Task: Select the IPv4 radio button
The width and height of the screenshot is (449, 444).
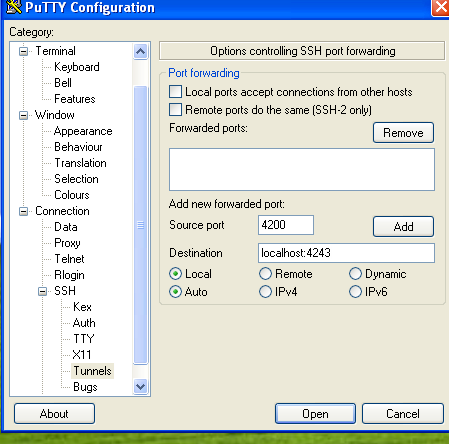Action: tap(265, 292)
